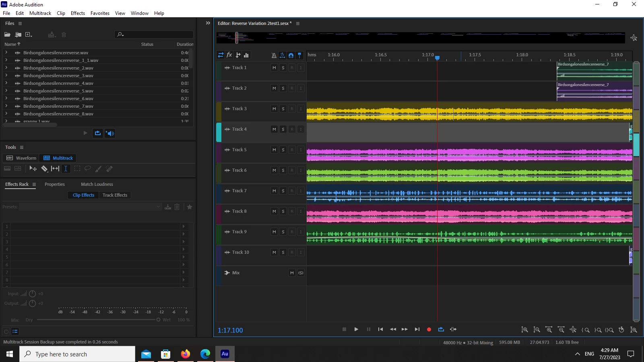
Task: Open effect slot 1 arrow menu
Action: (184, 226)
